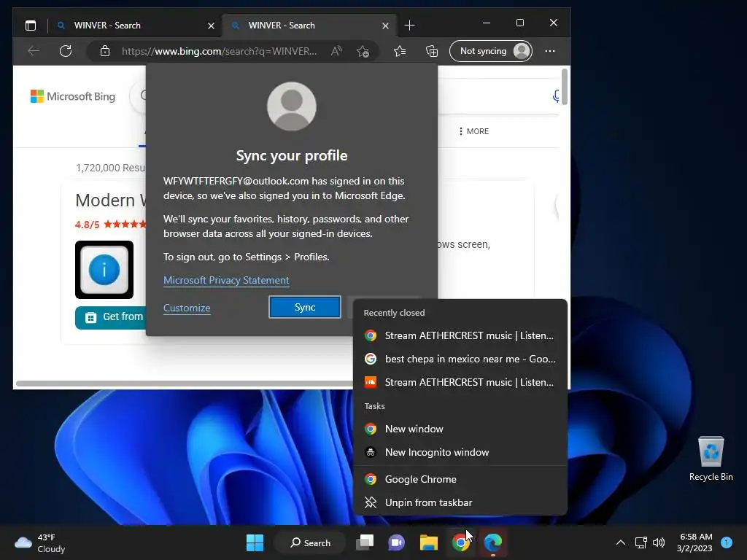Click the green Get from store button
The height and width of the screenshot is (560, 747).
click(x=111, y=317)
